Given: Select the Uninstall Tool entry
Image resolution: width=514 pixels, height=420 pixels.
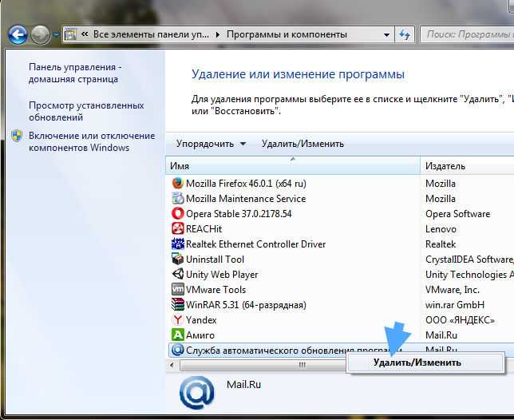Looking at the screenshot, I should coord(215,260).
